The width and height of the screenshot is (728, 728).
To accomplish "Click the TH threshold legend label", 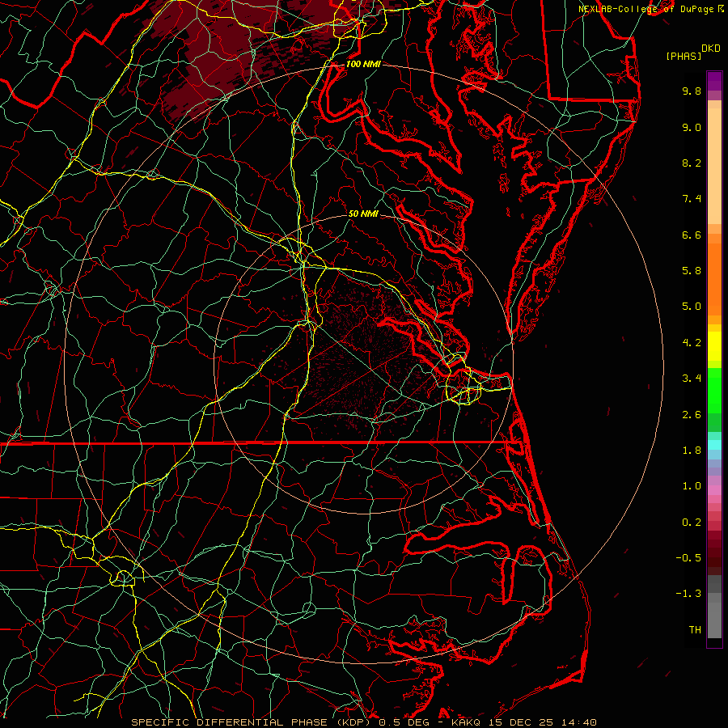I will pos(695,630).
